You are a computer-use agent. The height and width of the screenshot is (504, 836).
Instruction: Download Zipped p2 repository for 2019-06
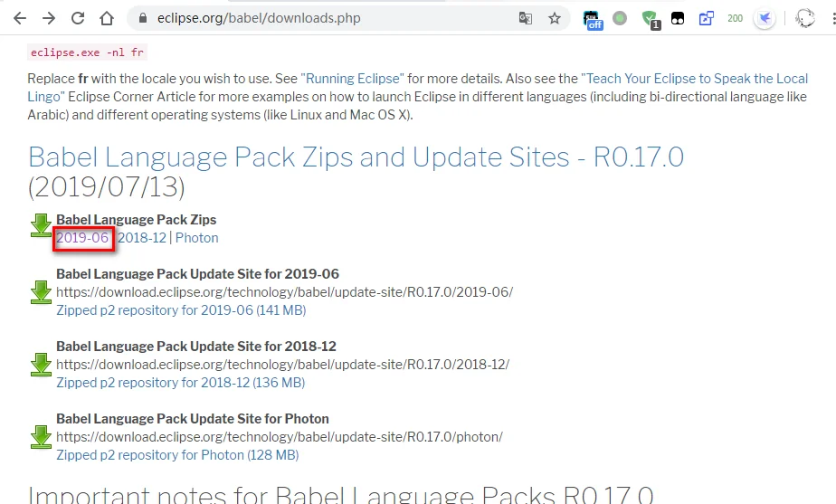(x=181, y=310)
